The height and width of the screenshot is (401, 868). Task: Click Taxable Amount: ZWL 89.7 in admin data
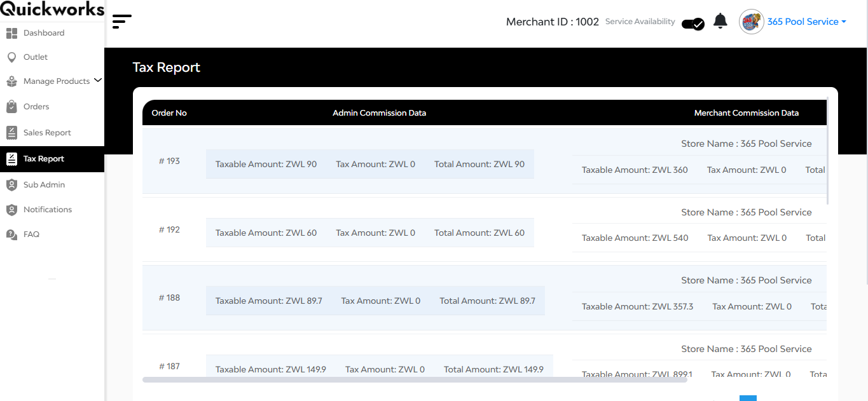pos(269,301)
